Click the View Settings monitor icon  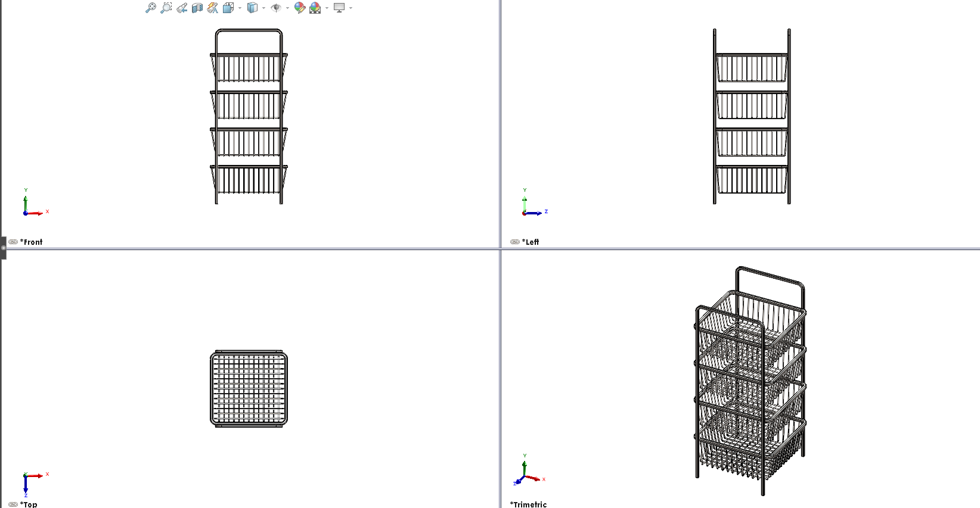point(339,8)
